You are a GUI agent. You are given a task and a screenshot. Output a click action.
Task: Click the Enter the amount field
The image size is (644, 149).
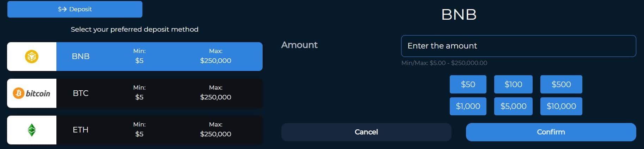click(518, 46)
